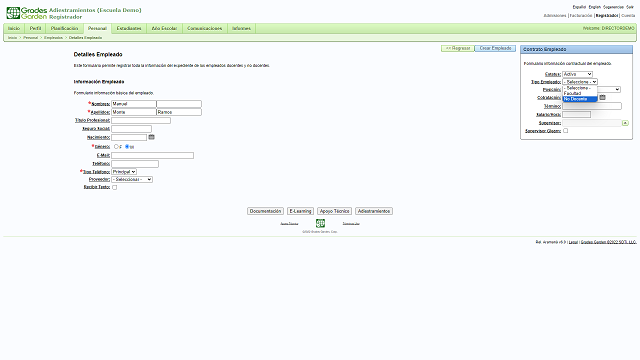
Task: Click the Nacimiento date field
Action: (x=129, y=138)
